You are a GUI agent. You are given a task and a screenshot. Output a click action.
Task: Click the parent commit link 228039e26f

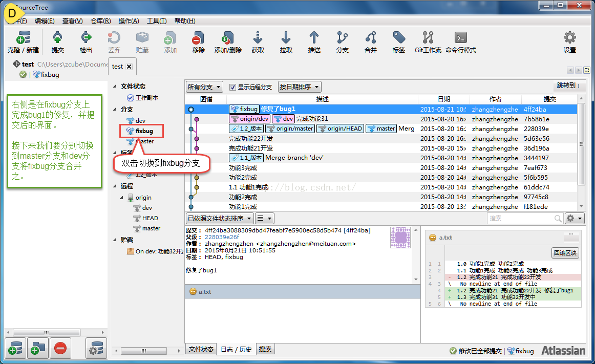pyautogui.click(x=222, y=237)
